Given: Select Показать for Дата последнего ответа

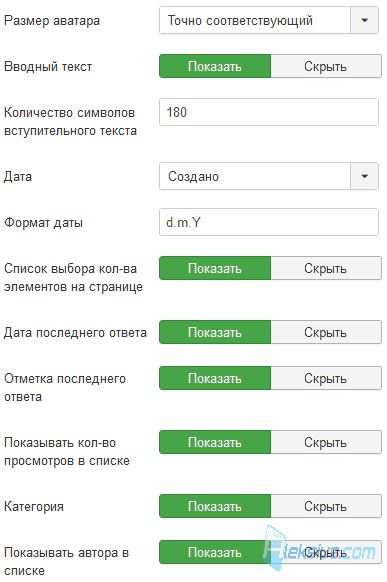Looking at the screenshot, I should click(215, 332).
